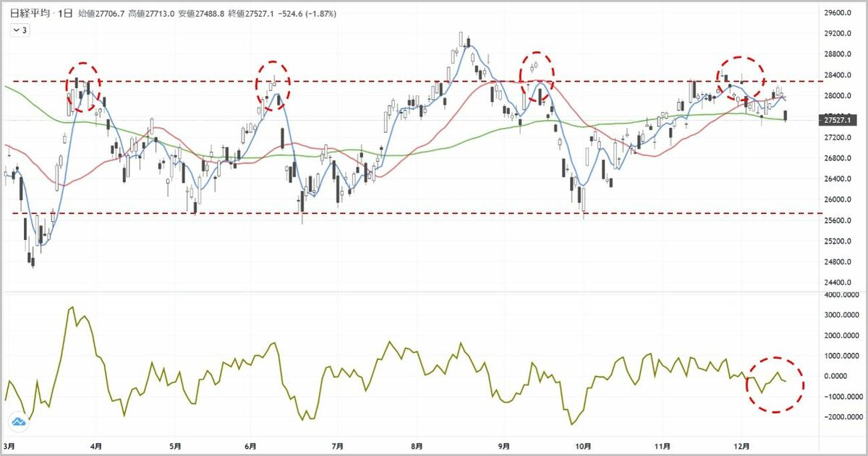Expand the indicator legend showing 3
The image size is (868, 456).
pos(19,30)
